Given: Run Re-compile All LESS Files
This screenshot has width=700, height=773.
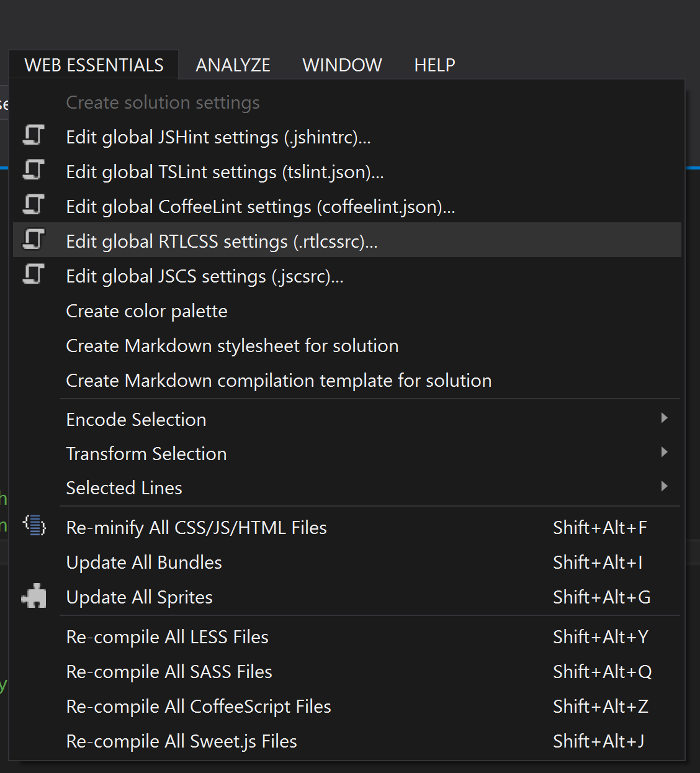Looking at the screenshot, I should click(167, 637).
